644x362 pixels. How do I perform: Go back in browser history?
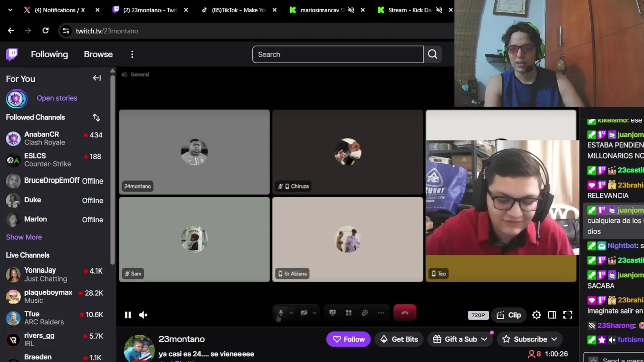(x=11, y=31)
